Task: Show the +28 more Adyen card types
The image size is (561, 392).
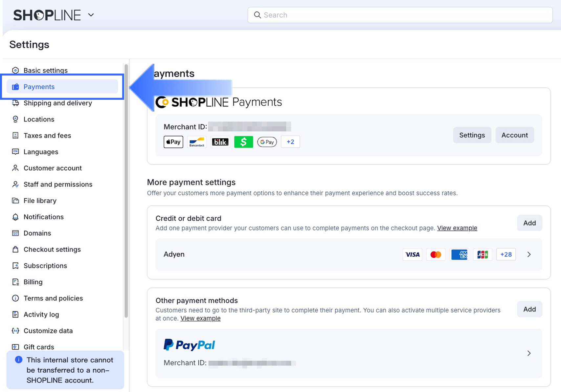Action: pos(506,254)
